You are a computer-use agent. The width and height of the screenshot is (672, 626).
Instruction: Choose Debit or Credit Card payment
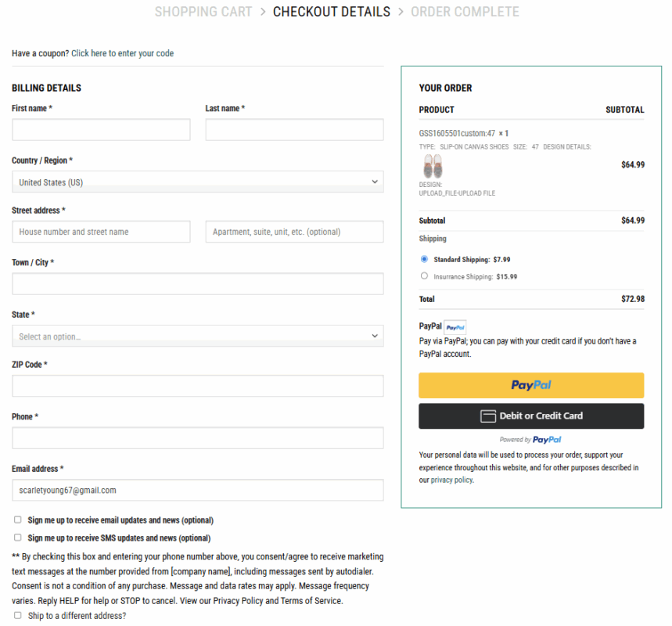click(x=531, y=416)
